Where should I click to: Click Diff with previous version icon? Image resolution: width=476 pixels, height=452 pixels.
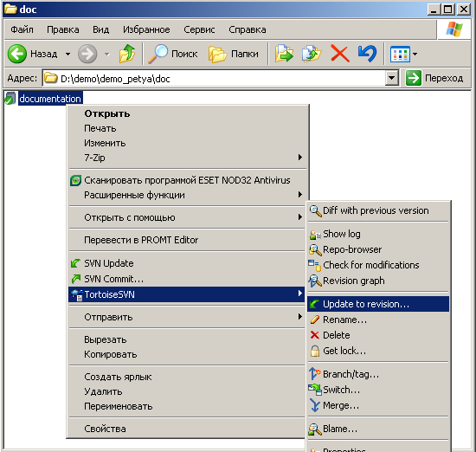[315, 210]
